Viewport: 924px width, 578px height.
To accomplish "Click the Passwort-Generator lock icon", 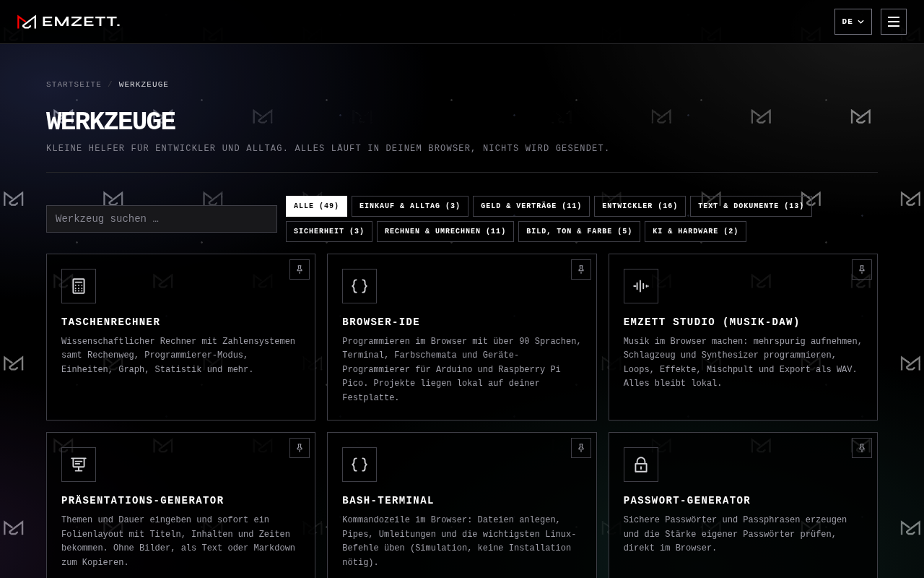I will [641, 465].
